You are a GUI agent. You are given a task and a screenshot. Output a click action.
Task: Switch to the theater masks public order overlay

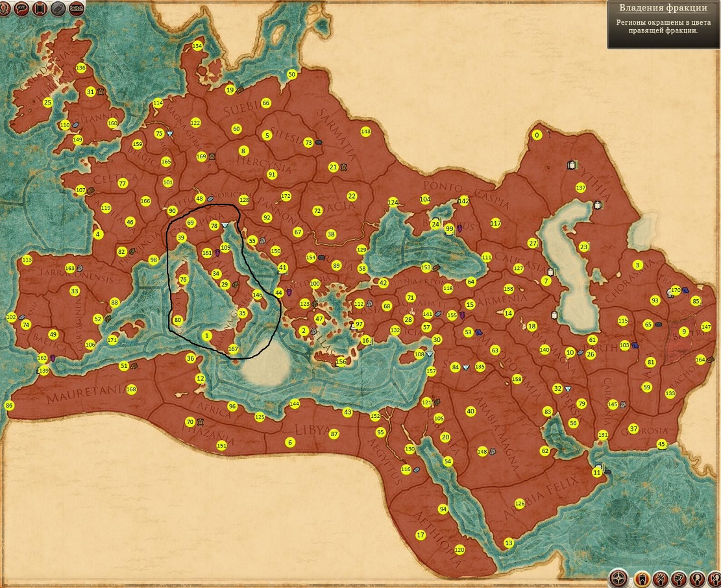pos(678,578)
